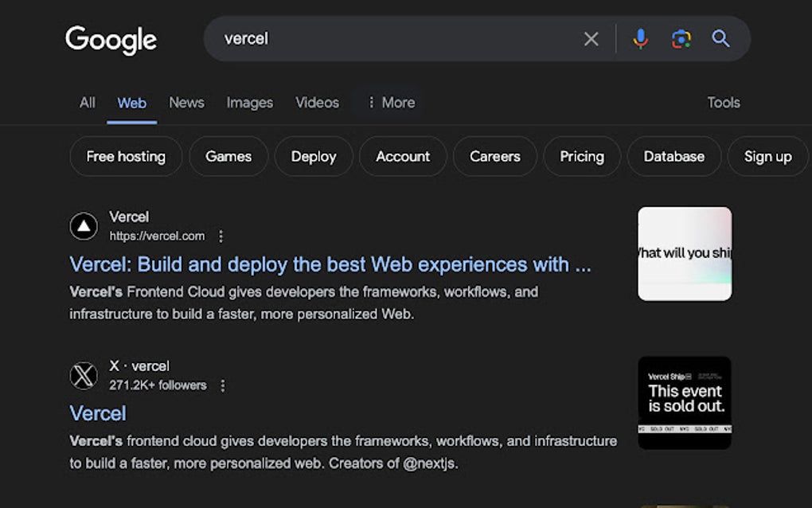Clear the search box text
The image size is (812, 508).
(591, 38)
